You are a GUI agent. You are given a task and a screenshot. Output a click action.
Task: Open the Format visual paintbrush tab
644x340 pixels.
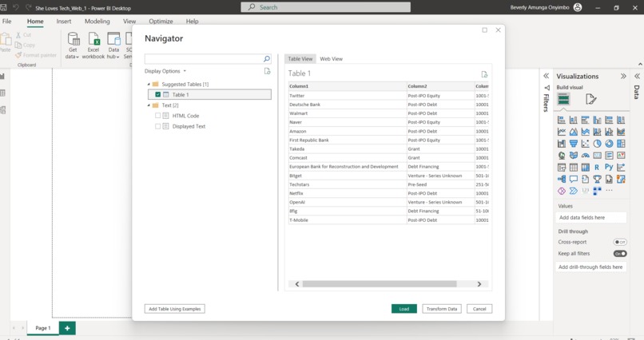tap(590, 99)
